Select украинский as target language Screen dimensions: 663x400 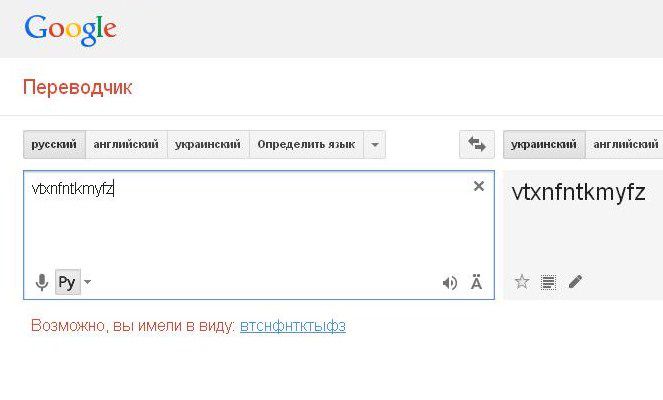[544, 145]
